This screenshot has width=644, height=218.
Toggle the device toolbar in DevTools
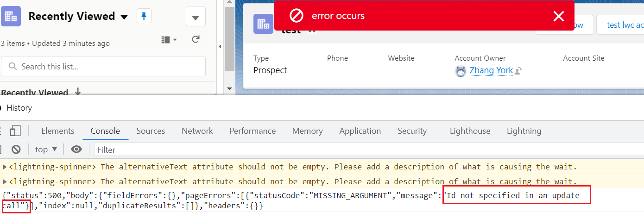tap(16, 131)
